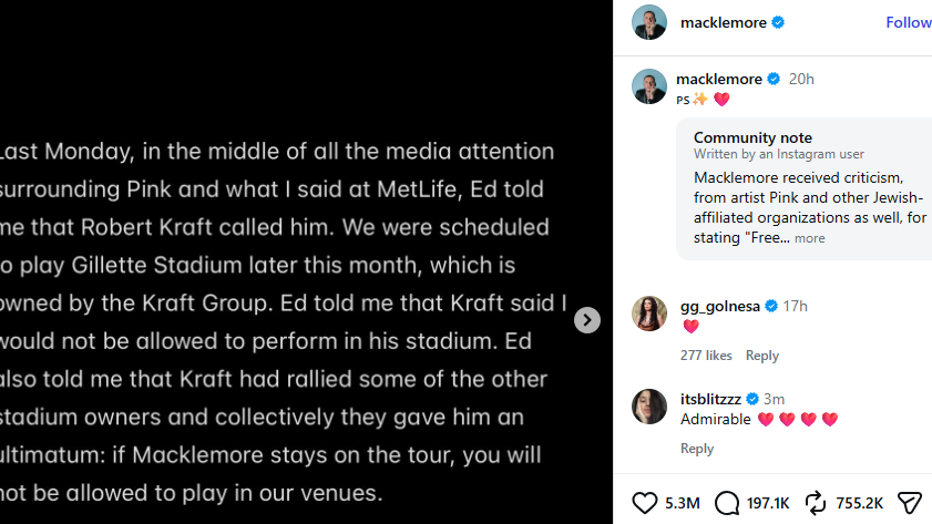932x524 pixels.
Task: Expand the community note with more
Action: (x=810, y=238)
